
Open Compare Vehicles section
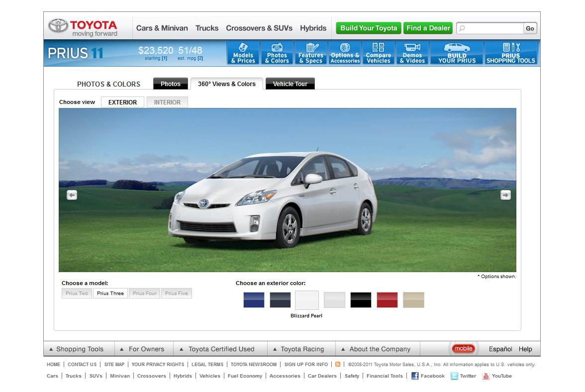pyautogui.click(x=378, y=53)
